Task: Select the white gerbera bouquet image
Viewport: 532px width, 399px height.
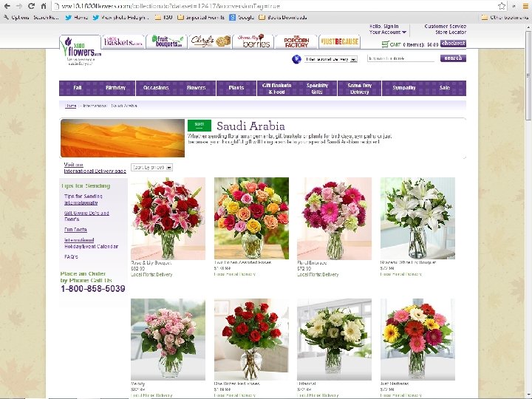Action: click(334, 339)
